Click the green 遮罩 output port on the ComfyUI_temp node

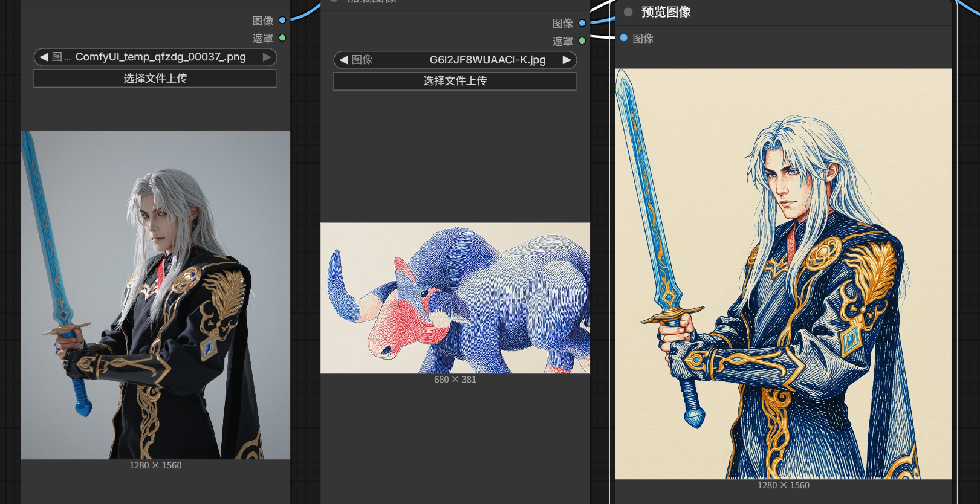(282, 38)
